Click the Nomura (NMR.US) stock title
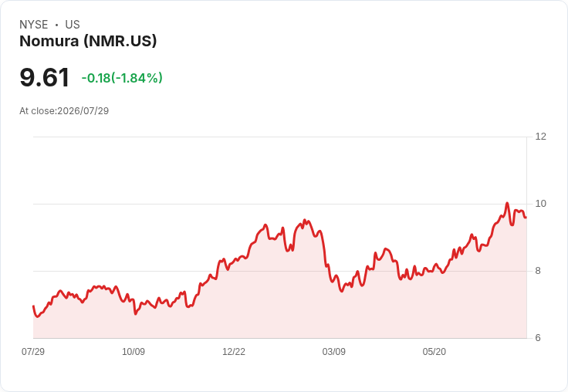This screenshot has height=392, width=568. point(88,41)
